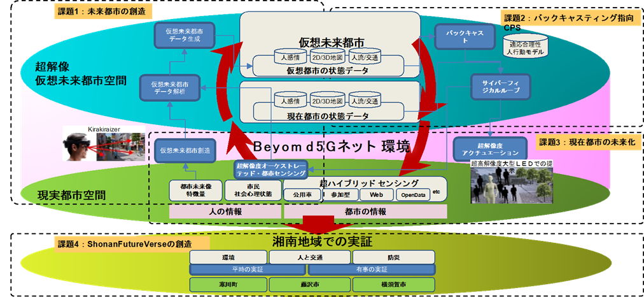
Task: Select the 市民社会心理状態 box
Action: (253, 191)
